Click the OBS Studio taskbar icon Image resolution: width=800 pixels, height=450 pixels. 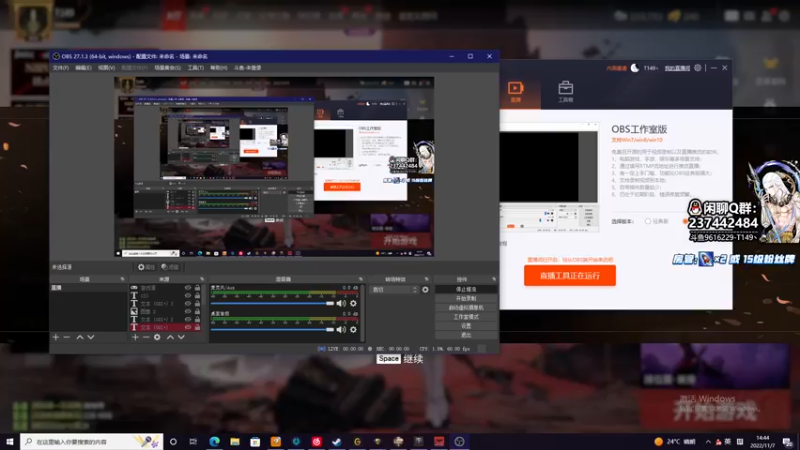tap(459, 441)
